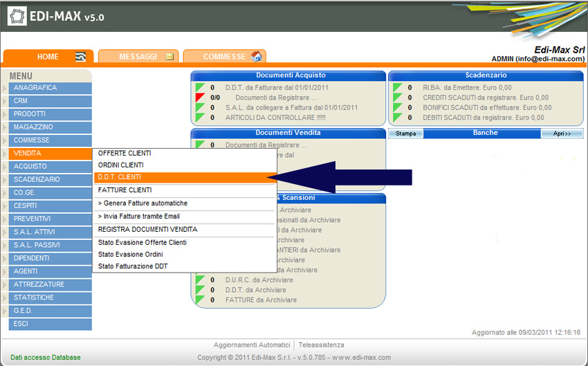The height and width of the screenshot is (366, 588).
Task: Choose FATTURE CLIENTI in the Vendita submenu
Action: (x=125, y=190)
